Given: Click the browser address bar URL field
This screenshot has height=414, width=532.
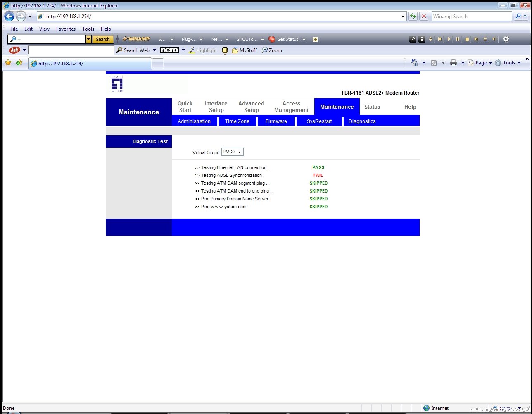Looking at the screenshot, I should [x=222, y=17].
